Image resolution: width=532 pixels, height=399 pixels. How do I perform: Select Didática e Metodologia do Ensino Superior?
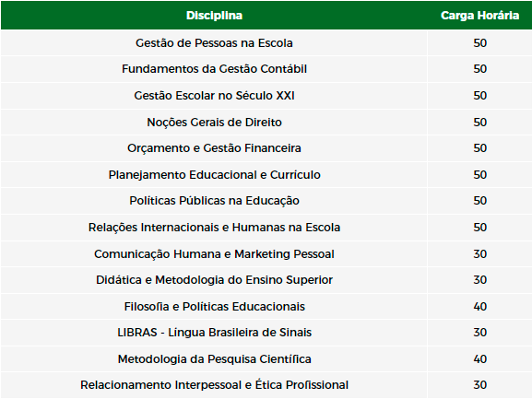click(214, 280)
